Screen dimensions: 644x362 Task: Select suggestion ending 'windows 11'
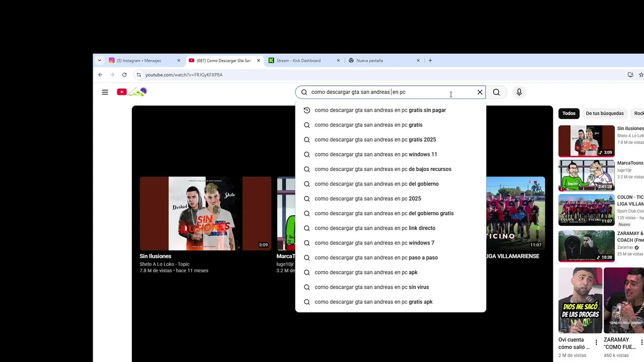[x=390, y=154]
